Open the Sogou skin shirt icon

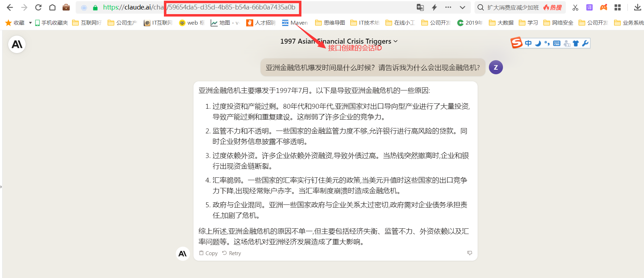pyautogui.click(x=576, y=43)
